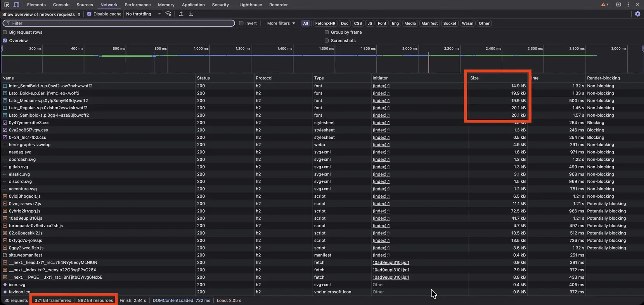Filter by Doc type

click(x=345, y=23)
